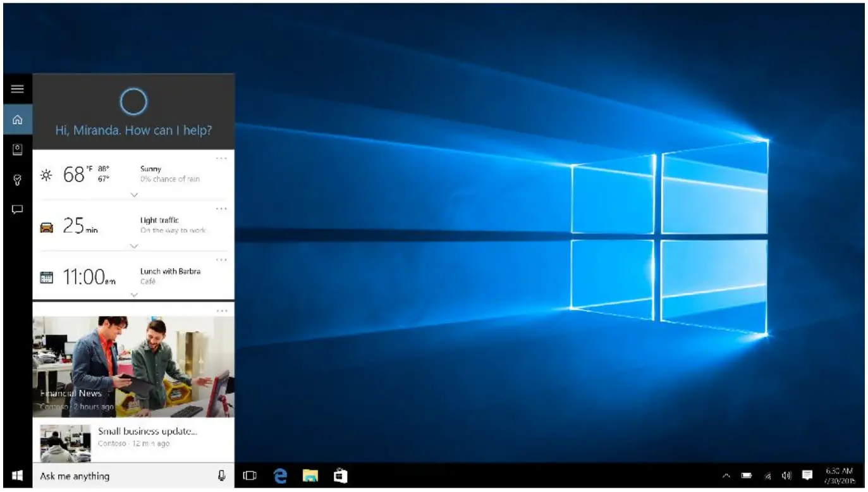
Task: Open the Windows Start button
Action: tap(18, 476)
